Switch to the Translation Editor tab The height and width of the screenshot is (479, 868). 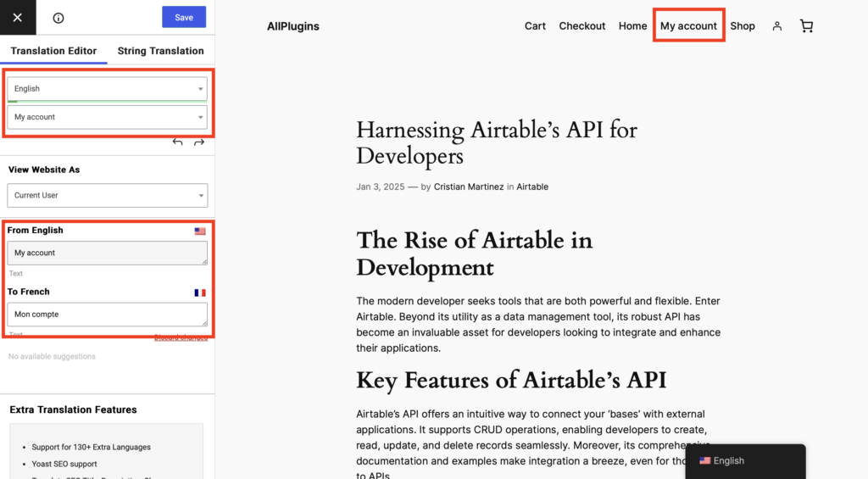[x=53, y=51]
